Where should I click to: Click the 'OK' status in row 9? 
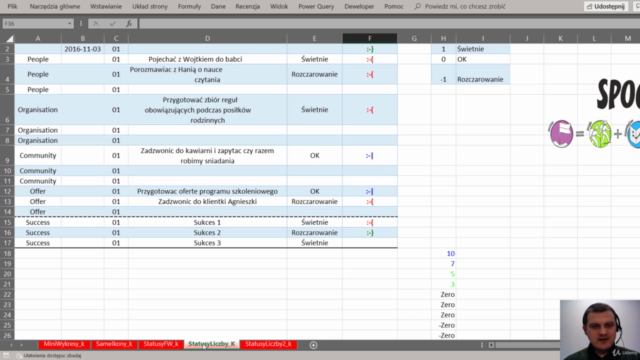pos(314,156)
